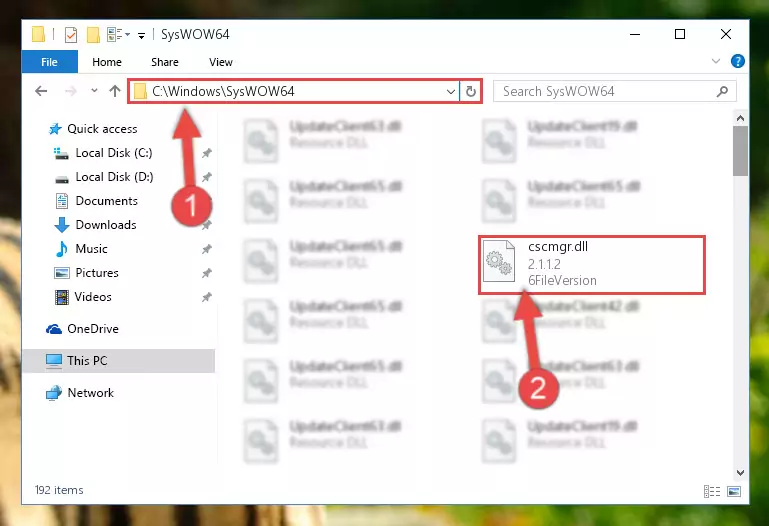The width and height of the screenshot is (769, 526).
Task: Open Music folder in sidebar
Action: (x=81, y=249)
